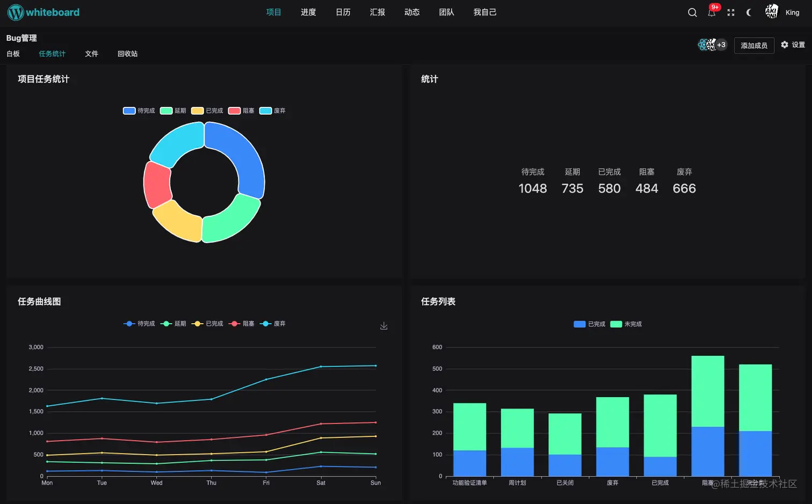Click the 已关闭 axis label

565,483
